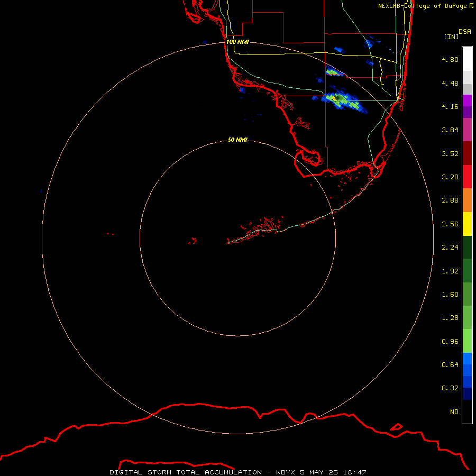Select the 0.32 legend value
This screenshot has height=476, width=476.
click(x=450, y=388)
